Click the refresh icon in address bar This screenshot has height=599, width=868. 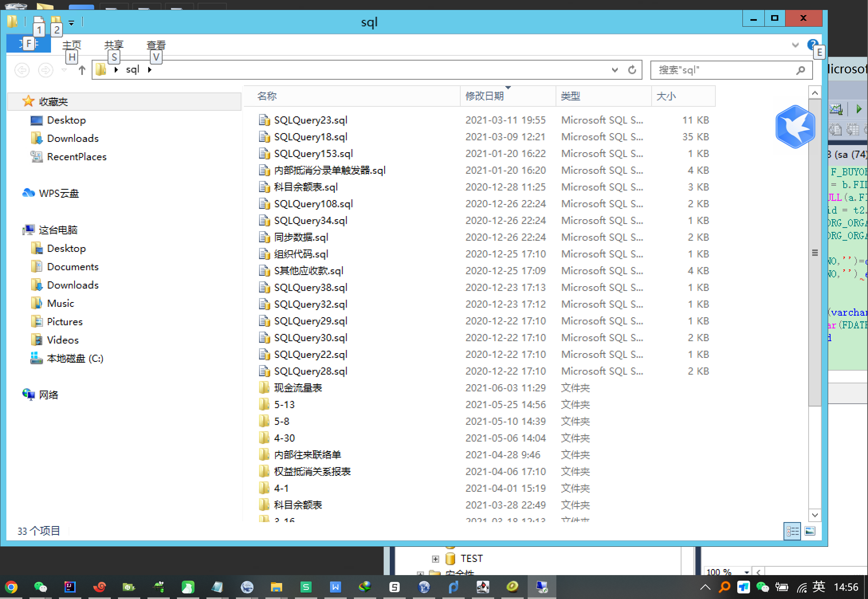(x=632, y=70)
